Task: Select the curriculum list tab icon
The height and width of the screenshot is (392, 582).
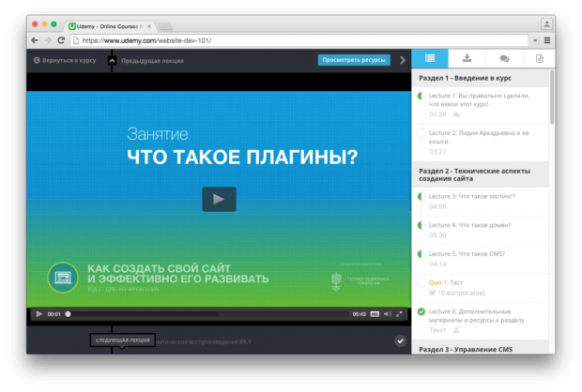Action: (x=430, y=59)
